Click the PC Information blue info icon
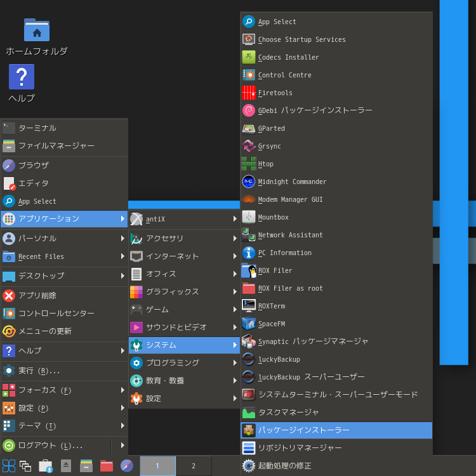Viewport: 476px width, 476px height. pos(249,253)
